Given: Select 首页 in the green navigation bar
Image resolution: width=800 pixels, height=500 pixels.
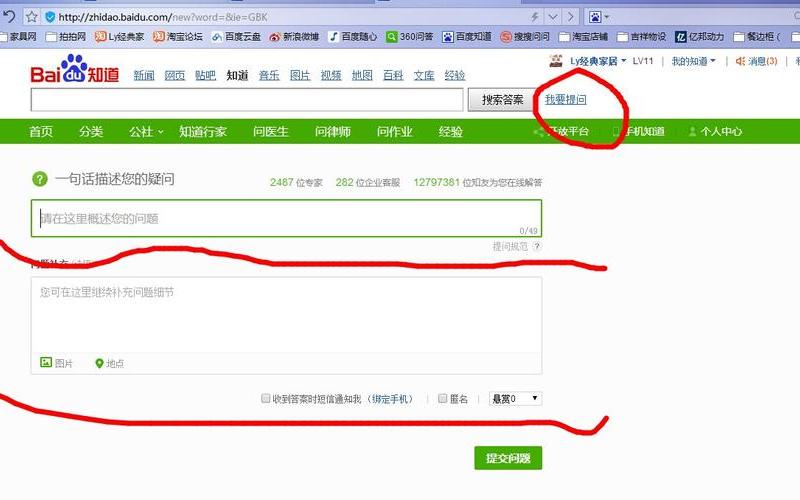Looking at the screenshot, I should [x=41, y=132].
